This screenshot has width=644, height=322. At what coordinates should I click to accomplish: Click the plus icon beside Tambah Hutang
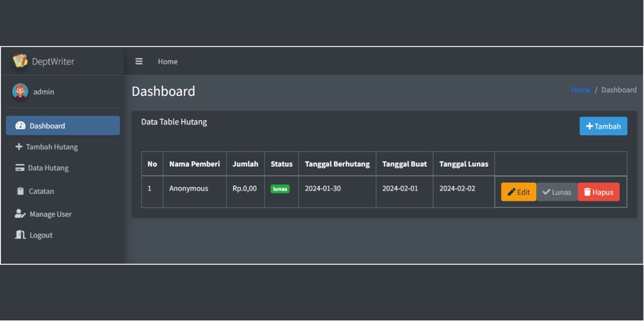19,147
